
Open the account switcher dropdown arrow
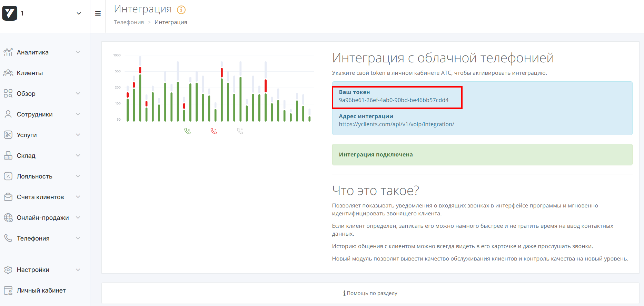click(x=79, y=13)
